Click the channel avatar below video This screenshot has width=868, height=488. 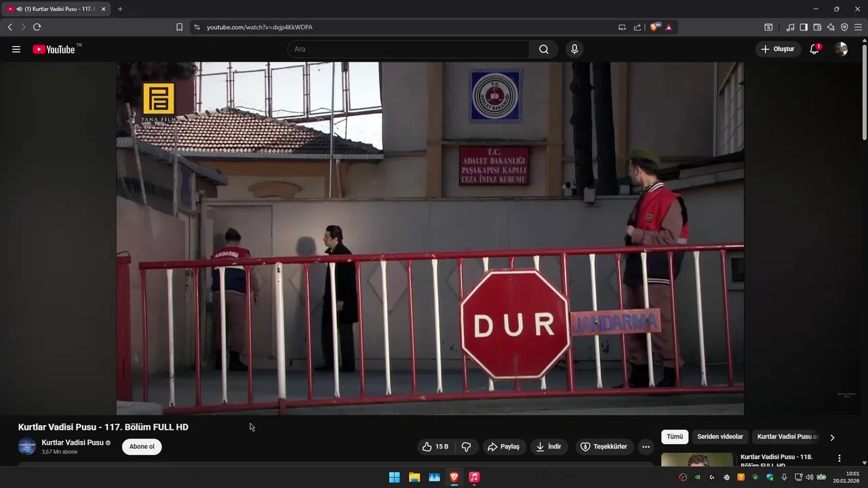coord(27,447)
